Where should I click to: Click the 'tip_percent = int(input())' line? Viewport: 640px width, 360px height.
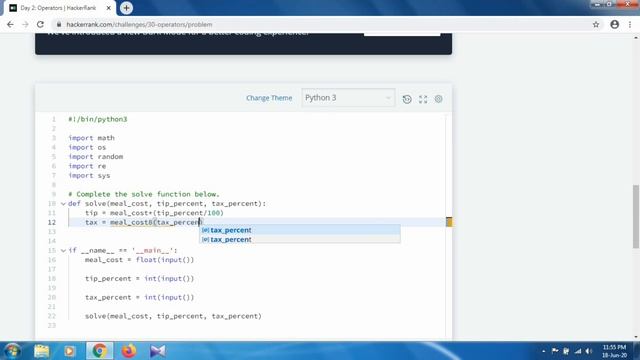click(140, 279)
